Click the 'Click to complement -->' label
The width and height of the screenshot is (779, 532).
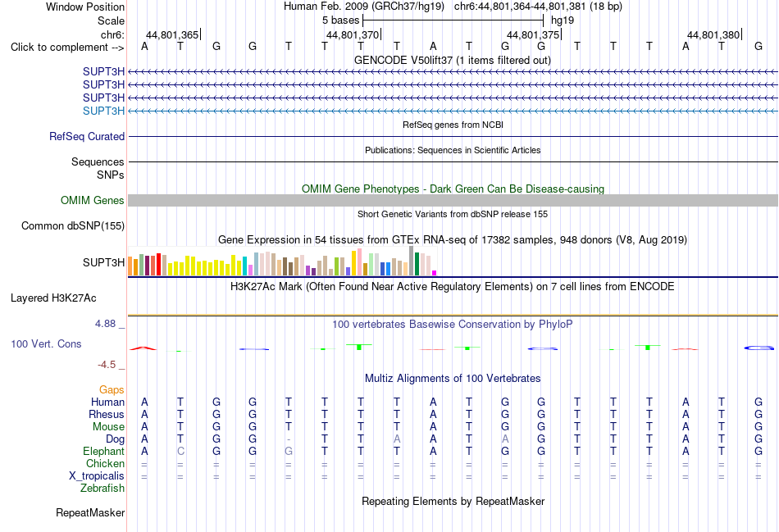point(67,48)
